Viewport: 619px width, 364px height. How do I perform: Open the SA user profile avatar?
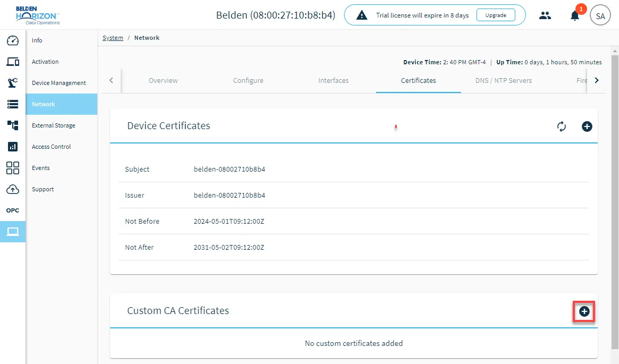coord(600,16)
